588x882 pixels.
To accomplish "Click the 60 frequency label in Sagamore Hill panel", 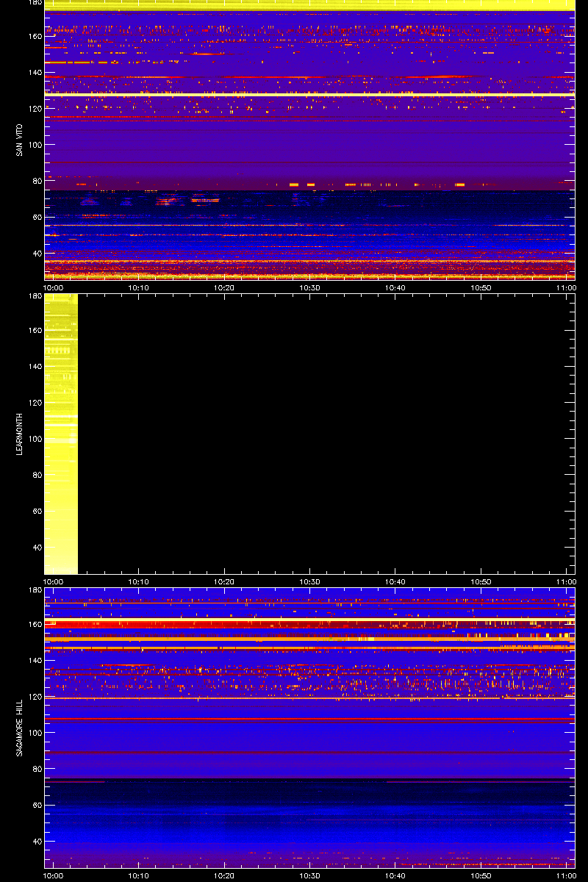I will (x=37, y=805).
